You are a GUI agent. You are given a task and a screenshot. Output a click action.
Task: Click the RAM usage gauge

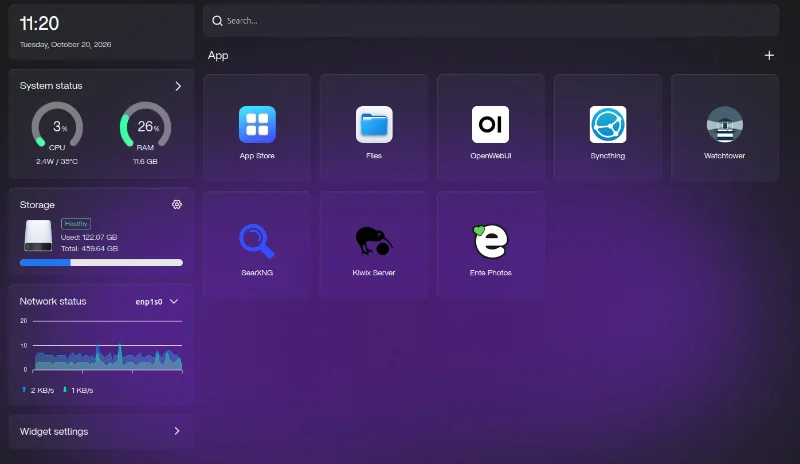point(145,126)
